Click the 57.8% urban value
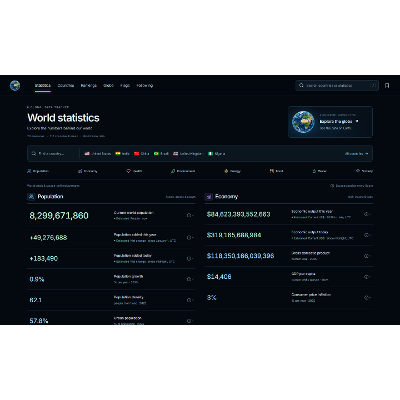This screenshot has width=400, height=400. [39, 321]
